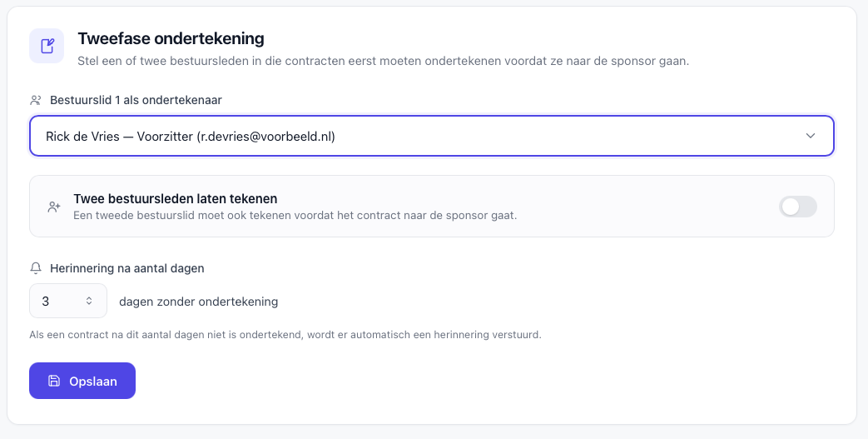
Task: Click the Tweefase ondertekening heading
Action: point(171,38)
